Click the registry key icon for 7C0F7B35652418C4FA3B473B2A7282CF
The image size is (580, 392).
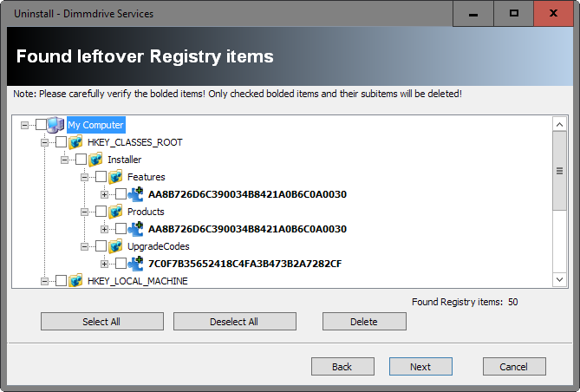[x=136, y=264]
